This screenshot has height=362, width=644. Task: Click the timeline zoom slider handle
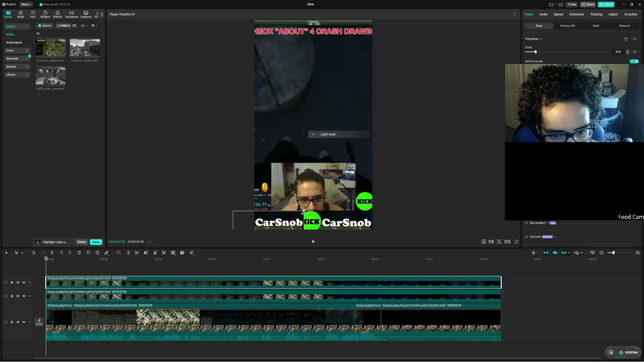[613, 252]
